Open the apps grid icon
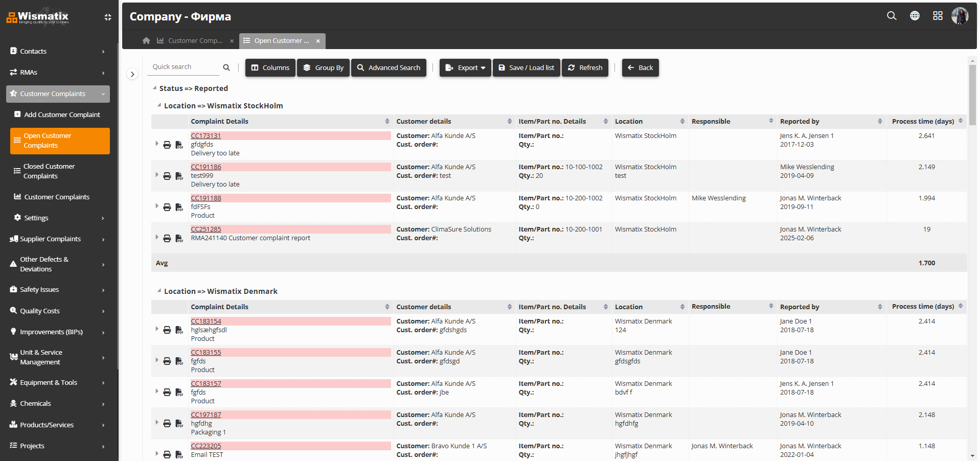Screen dimensions: 980x461 pyautogui.click(x=938, y=16)
